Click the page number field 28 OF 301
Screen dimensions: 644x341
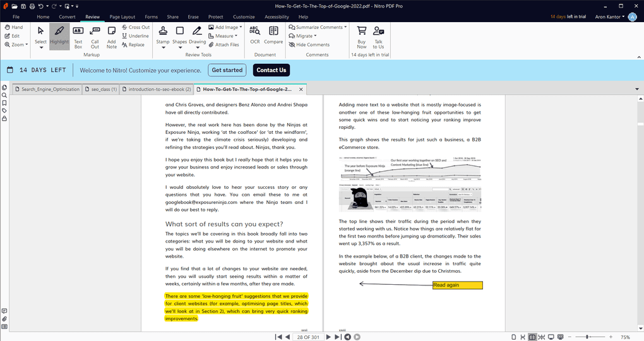point(308,337)
